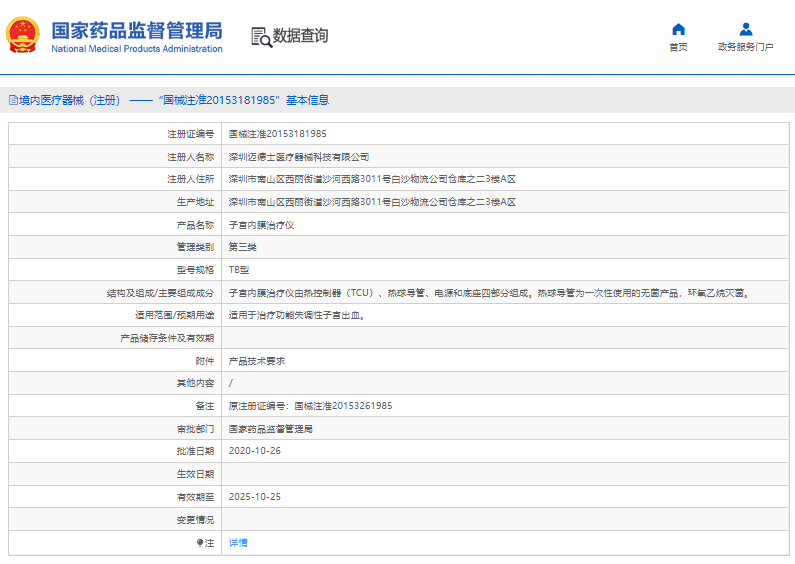795x564 pixels.
Task: Select the 注册人住所 address value
Action: [x=372, y=179]
